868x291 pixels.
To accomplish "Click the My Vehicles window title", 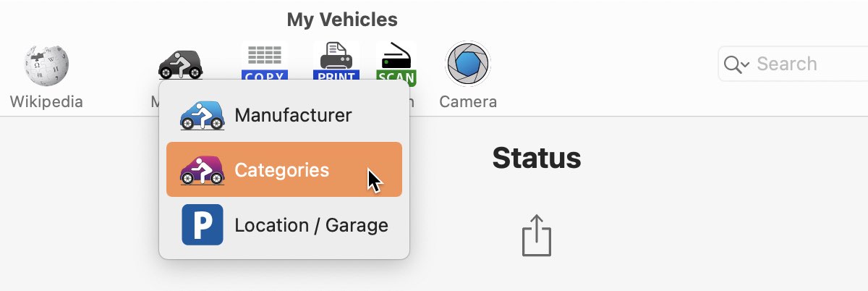I will coord(342,20).
